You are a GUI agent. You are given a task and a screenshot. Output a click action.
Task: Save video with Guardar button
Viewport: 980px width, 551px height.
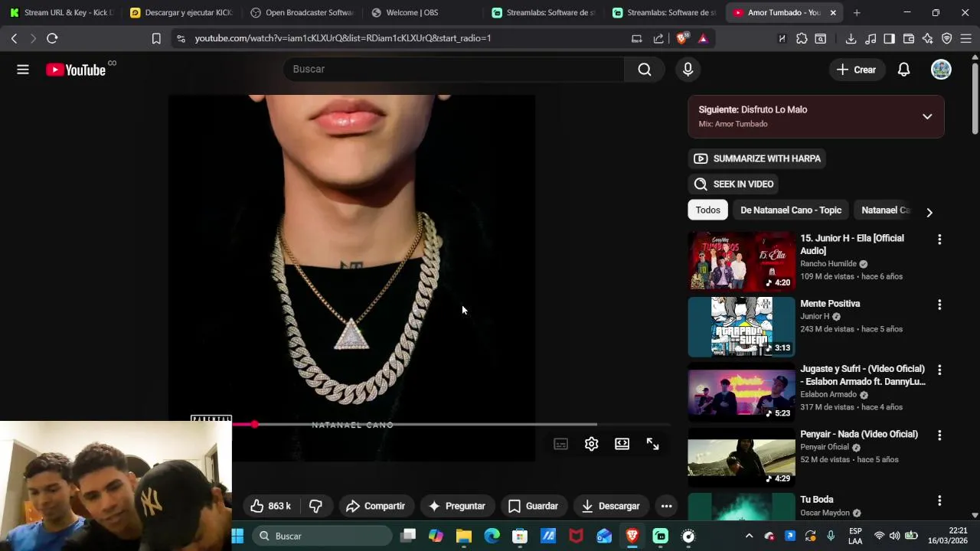(533, 506)
